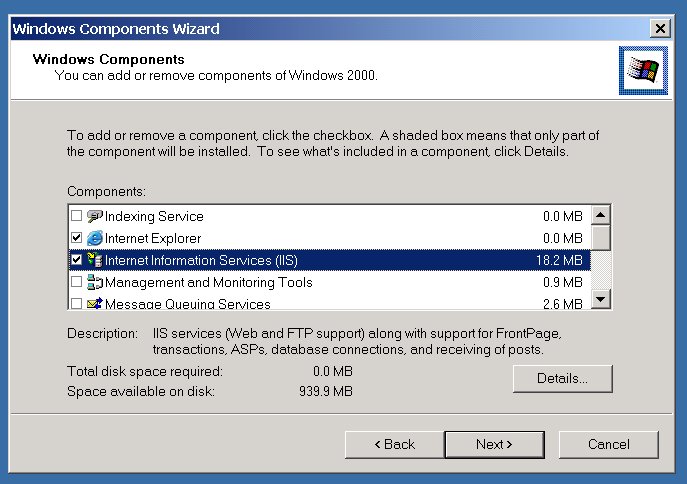Screen dimensions: 687x484
Task: Tick the Message Queuing Services checkbox
Action: point(76,303)
